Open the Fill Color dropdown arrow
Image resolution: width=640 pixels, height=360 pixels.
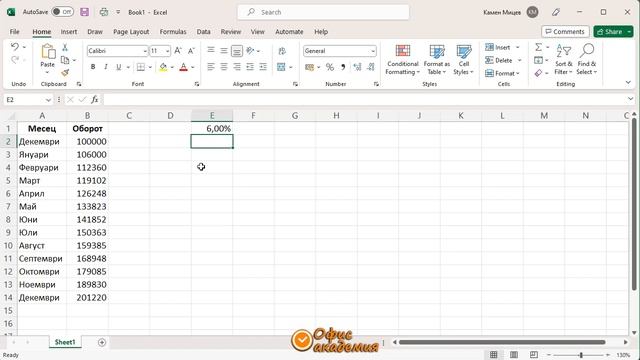click(172, 67)
